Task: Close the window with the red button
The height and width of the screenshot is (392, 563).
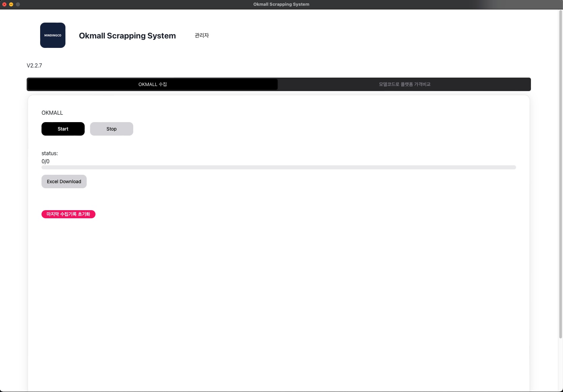Action: (4, 4)
